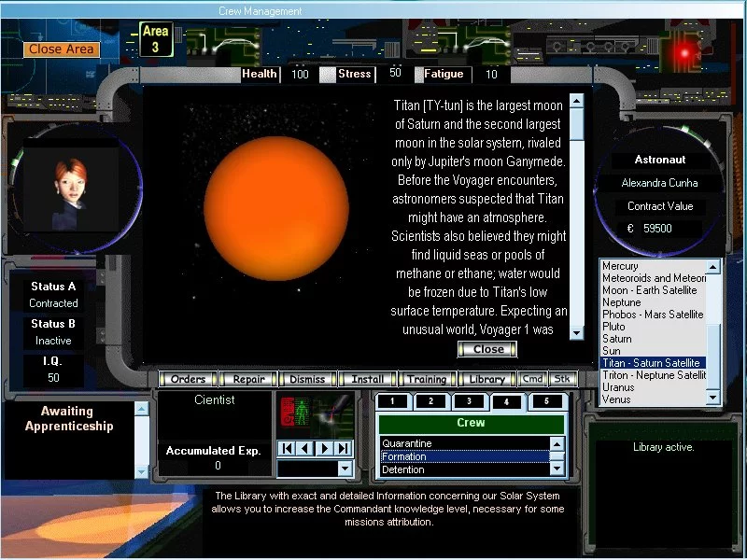Viewport: 747px width, 560px height.
Task: Switch to tab 2 above Crew
Action: point(430,401)
